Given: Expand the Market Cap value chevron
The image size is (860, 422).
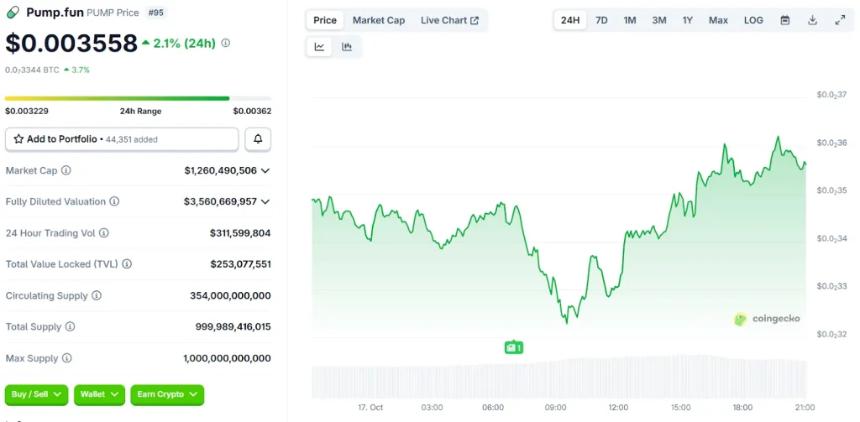Looking at the screenshot, I should pyautogui.click(x=265, y=171).
